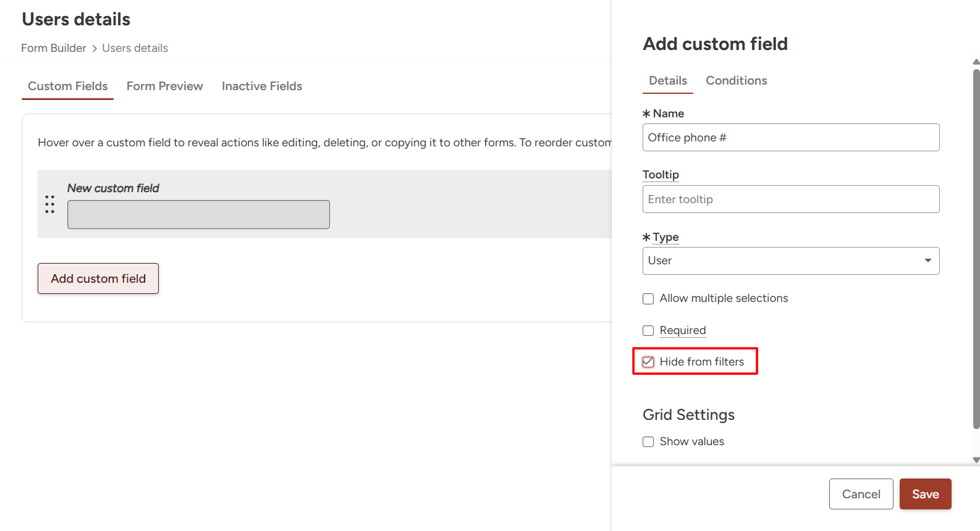Select the Details tab
The width and height of the screenshot is (980, 531).
coord(667,81)
